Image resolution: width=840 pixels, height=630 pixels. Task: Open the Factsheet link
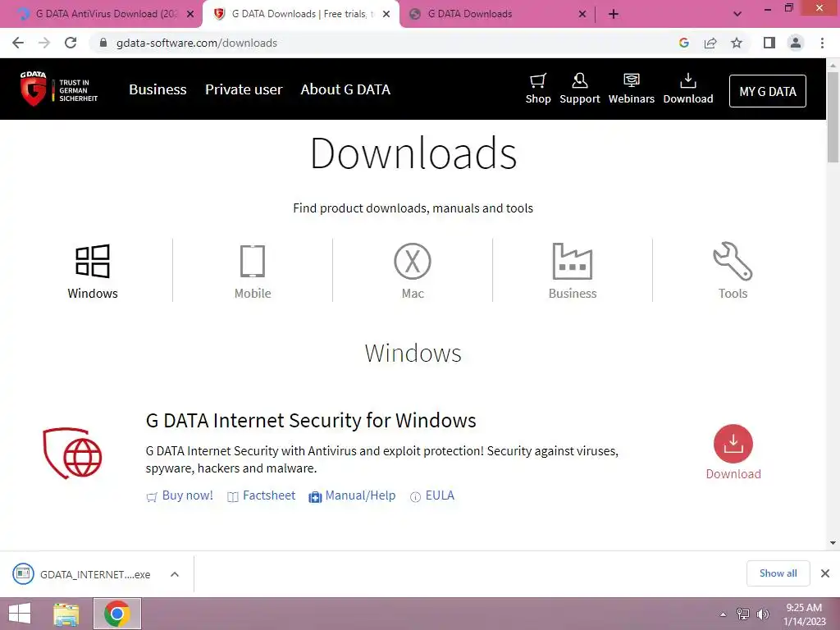pyautogui.click(x=262, y=495)
